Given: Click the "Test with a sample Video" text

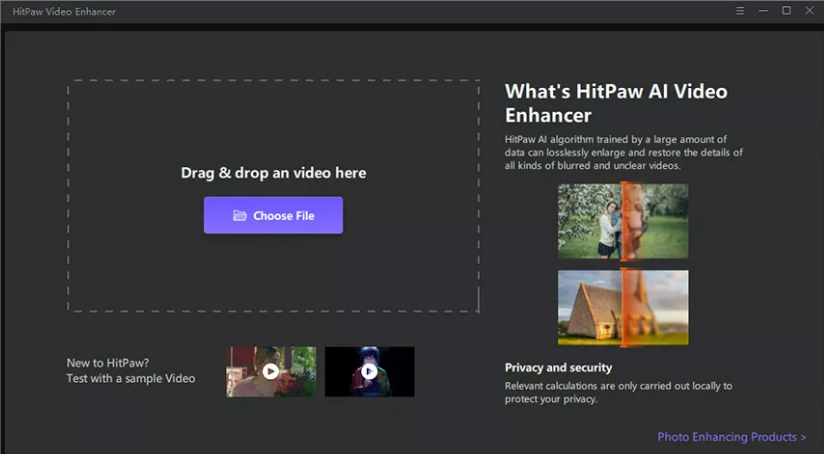Looking at the screenshot, I should pos(131,379).
